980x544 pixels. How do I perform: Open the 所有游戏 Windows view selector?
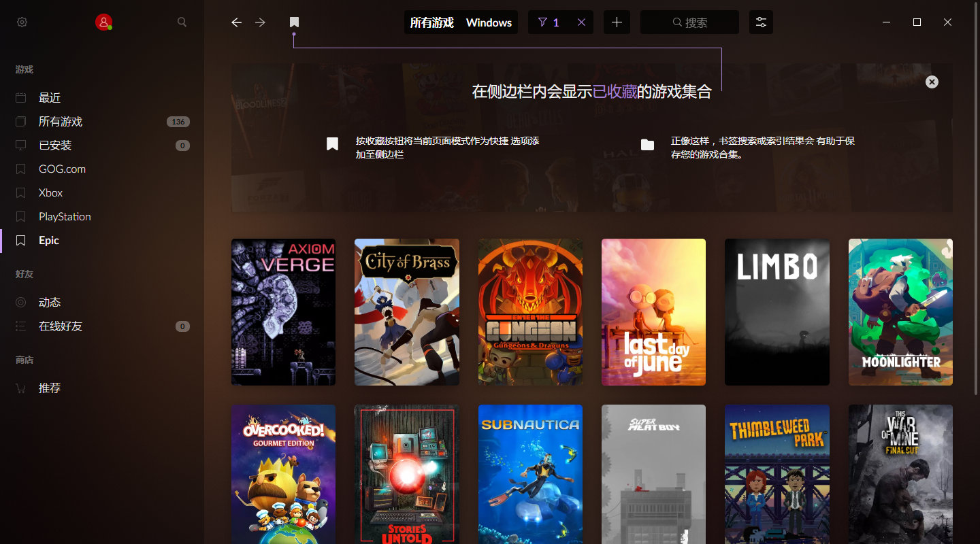(x=461, y=22)
